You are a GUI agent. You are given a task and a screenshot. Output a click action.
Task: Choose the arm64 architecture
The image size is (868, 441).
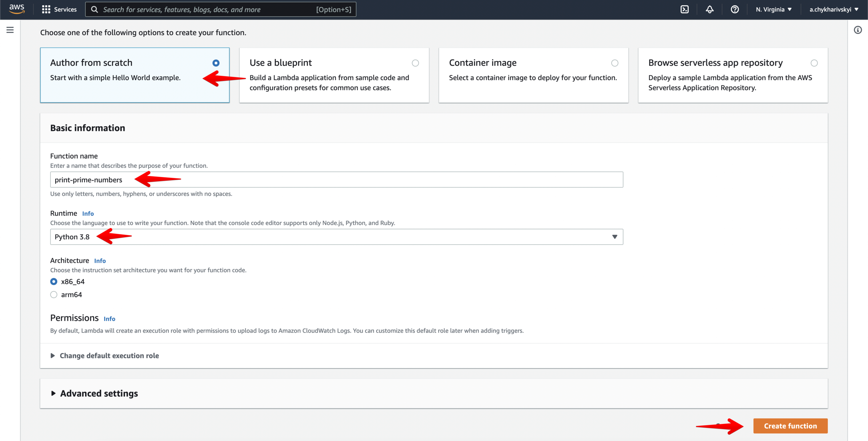tap(54, 294)
